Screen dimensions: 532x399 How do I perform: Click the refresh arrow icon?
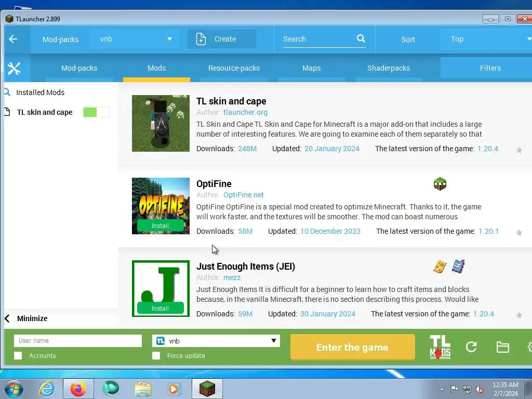471,347
